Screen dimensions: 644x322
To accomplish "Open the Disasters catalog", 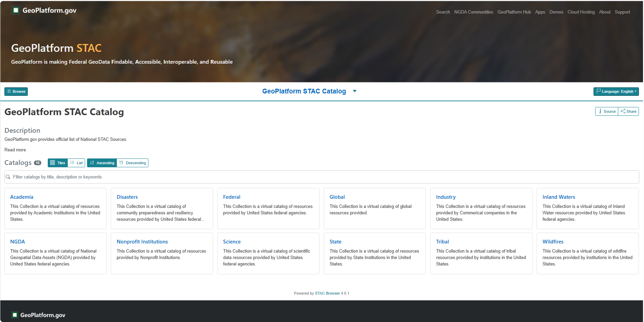I will 127,197.
